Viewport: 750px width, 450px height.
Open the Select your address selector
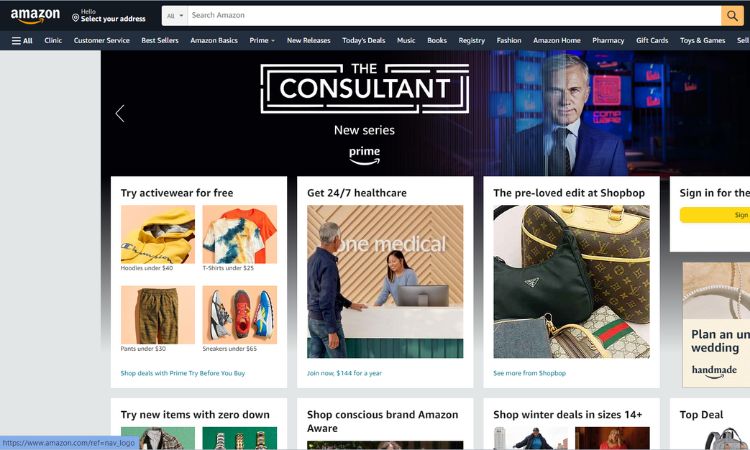click(x=109, y=16)
